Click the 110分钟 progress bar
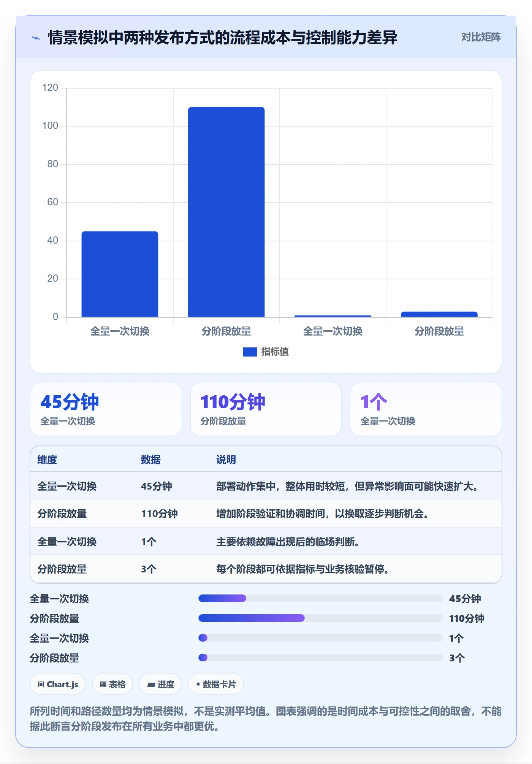Screen dimensions: 532x764 pyautogui.click(x=320, y=618)
